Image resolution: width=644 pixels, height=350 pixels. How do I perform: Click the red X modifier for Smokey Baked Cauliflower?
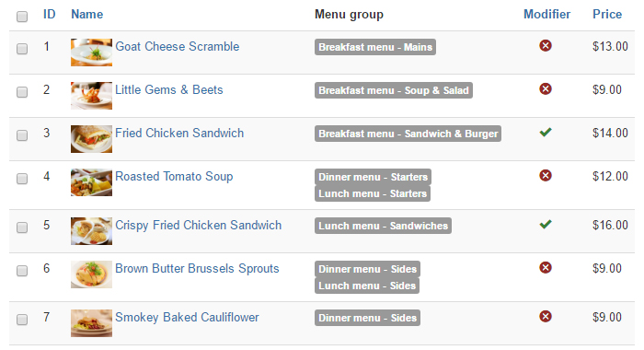[x=546, y=316]
